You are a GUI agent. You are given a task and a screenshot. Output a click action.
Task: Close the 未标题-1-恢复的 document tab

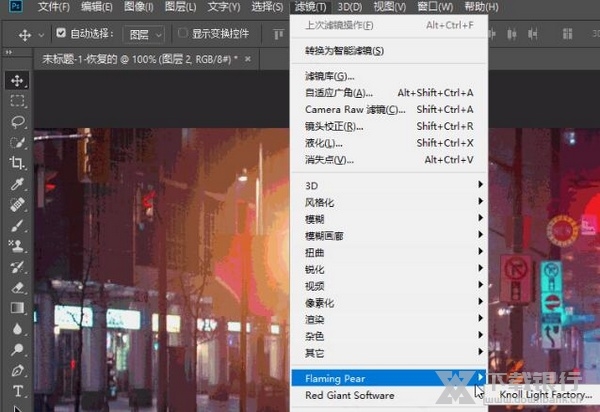point(248,59)
